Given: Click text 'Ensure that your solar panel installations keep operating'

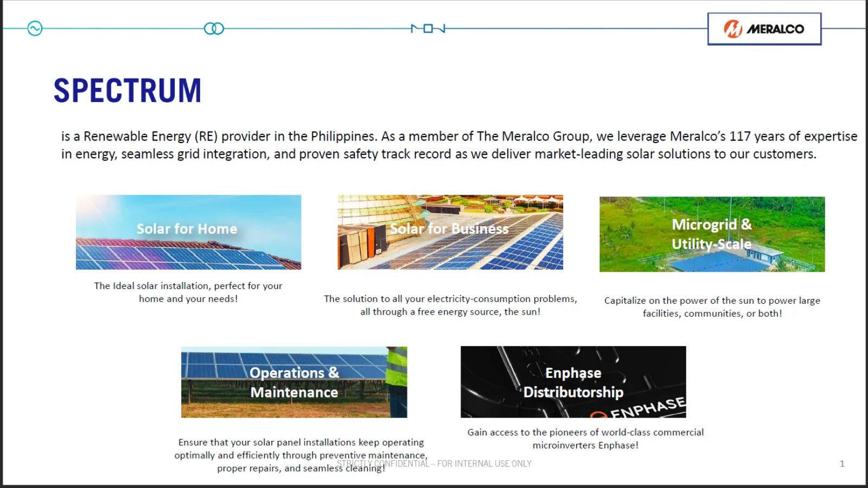Looking at the screenshot, I should pos(301,442).
